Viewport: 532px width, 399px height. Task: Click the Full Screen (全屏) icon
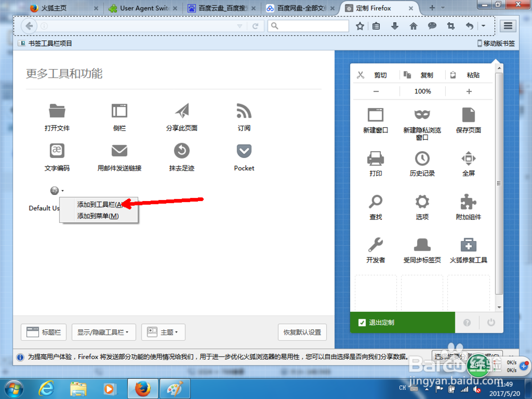pyautogui.click(x=469, y=158)
